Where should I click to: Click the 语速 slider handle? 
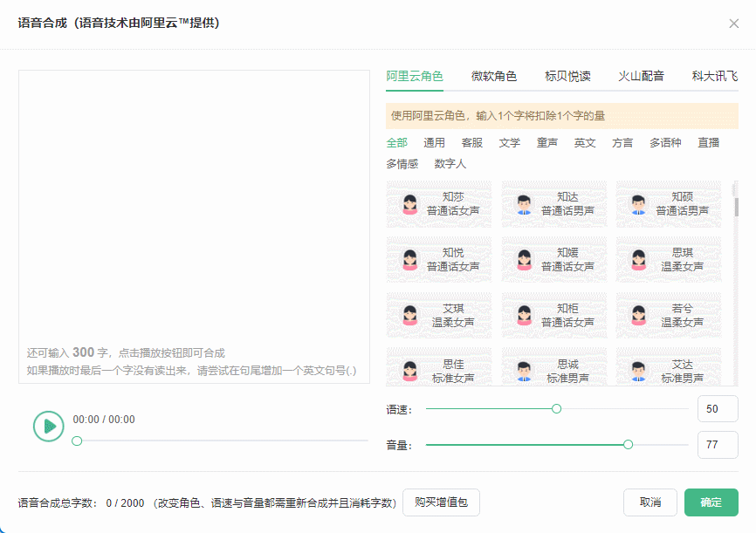[556, 408]
